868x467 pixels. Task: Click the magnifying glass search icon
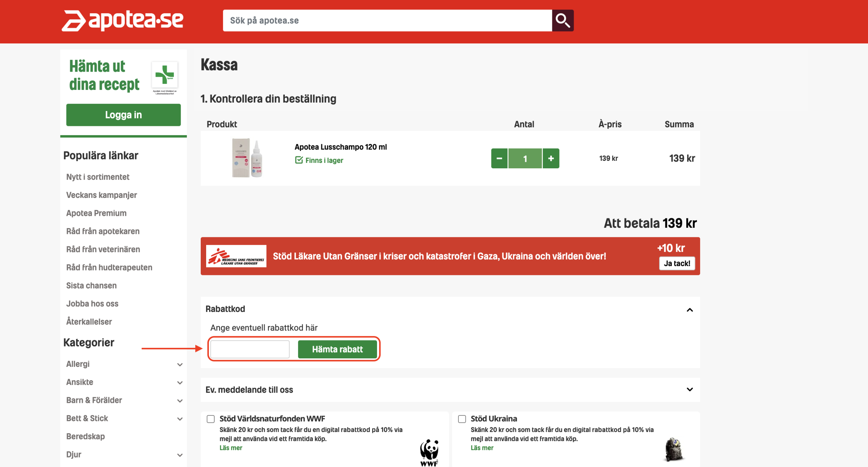pos(563,20)
